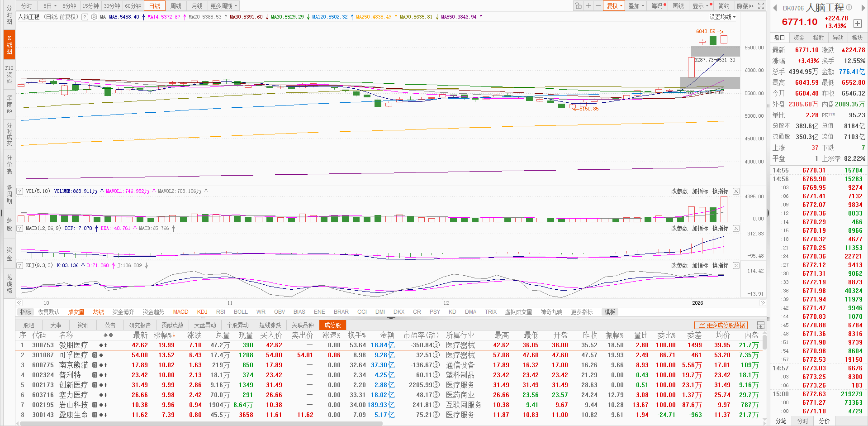Viewport: 868px width, 426px height.
Task: Open the 复权 dropdown
Action: (615, 6)
